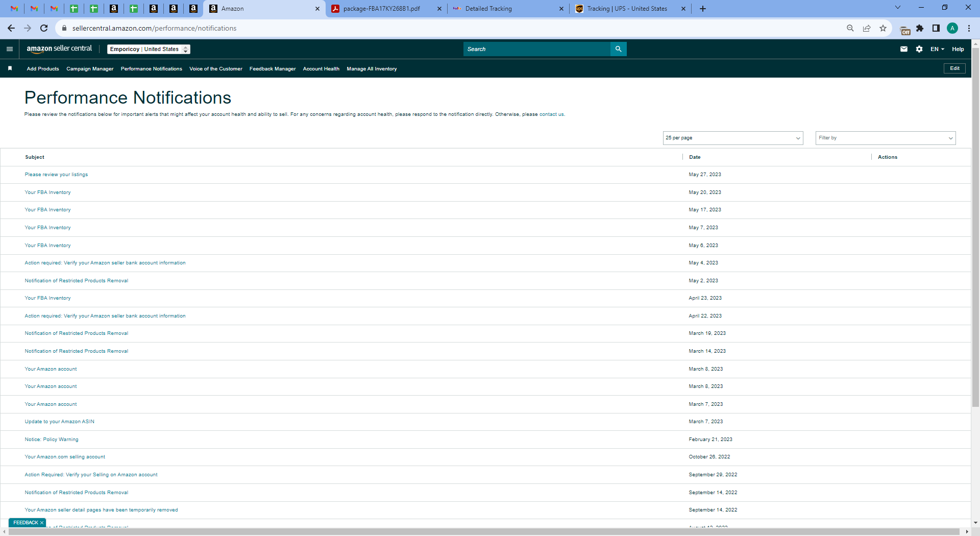
Task: Open the Chrome extensions puzzle icon
Action: coord(920,28)
